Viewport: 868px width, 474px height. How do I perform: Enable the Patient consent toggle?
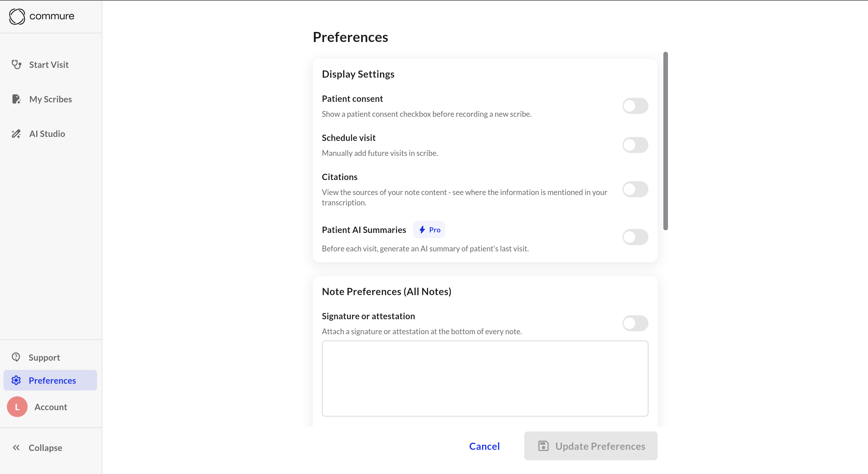tap(635, 106)
